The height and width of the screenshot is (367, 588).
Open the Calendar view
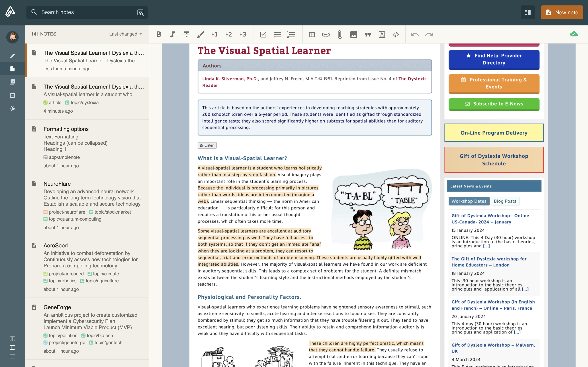coord(12,95)
